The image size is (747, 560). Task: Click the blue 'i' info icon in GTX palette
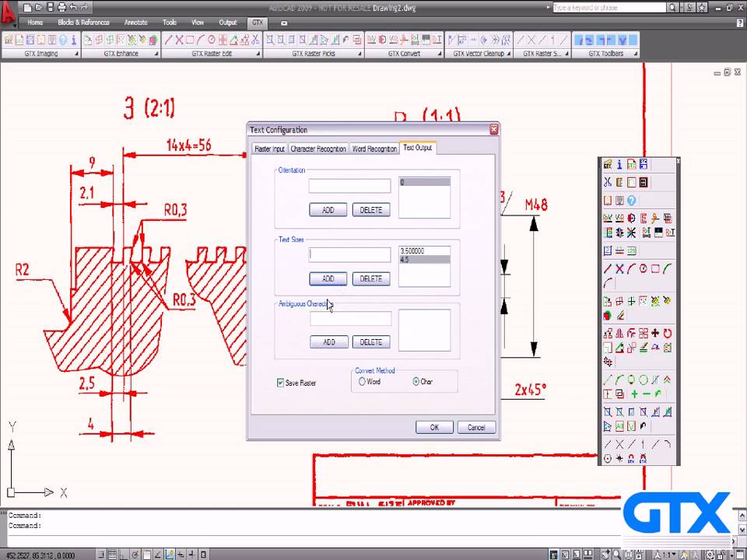(619, 165)
